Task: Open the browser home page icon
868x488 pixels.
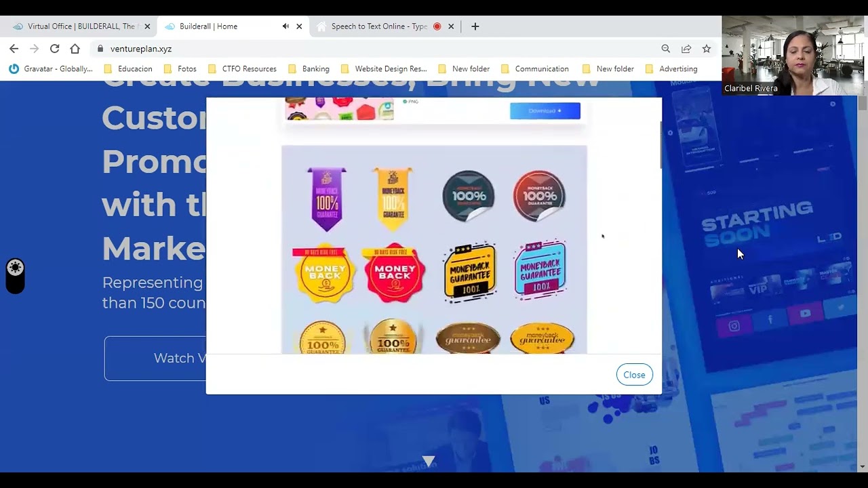Action: pos(75,49)
